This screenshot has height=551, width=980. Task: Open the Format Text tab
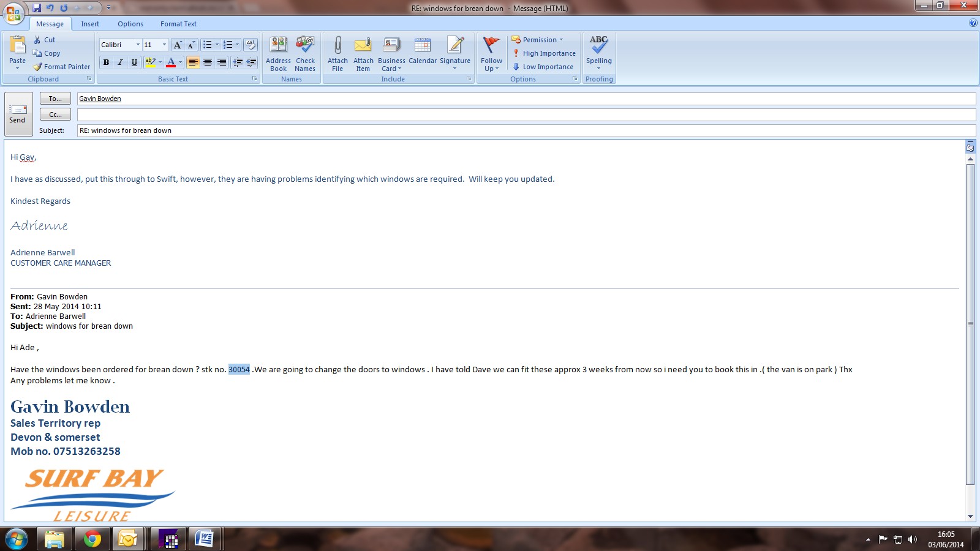point(178,24)
